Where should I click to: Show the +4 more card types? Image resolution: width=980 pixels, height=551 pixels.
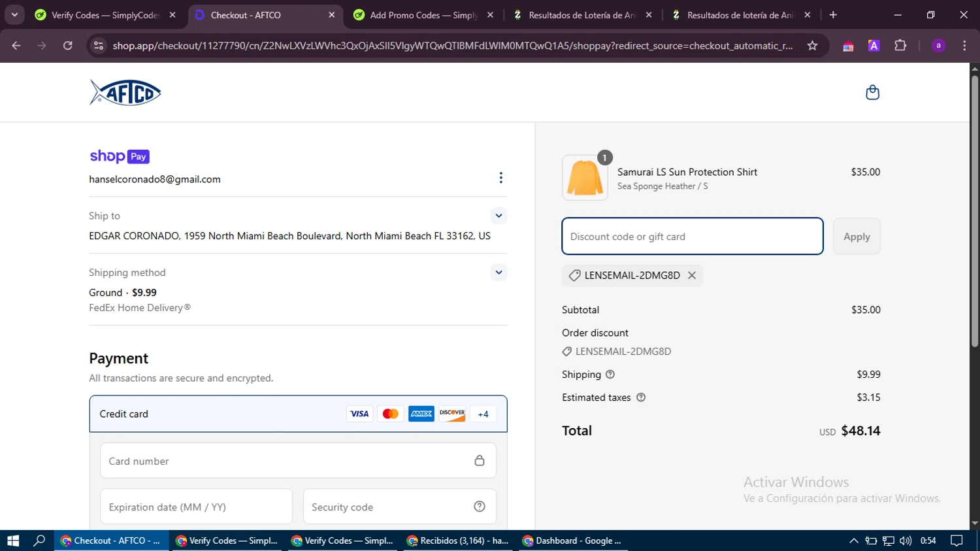[483, 414]
